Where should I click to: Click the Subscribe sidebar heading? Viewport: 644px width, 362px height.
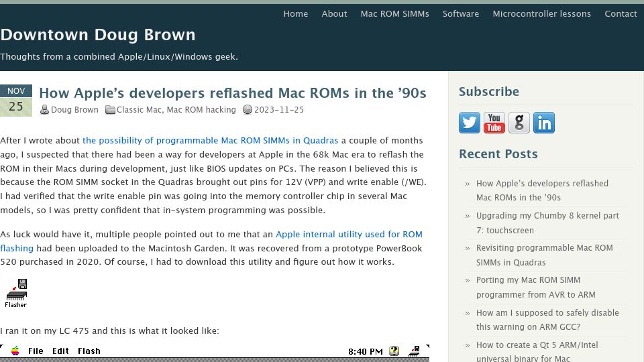point(489,92)
